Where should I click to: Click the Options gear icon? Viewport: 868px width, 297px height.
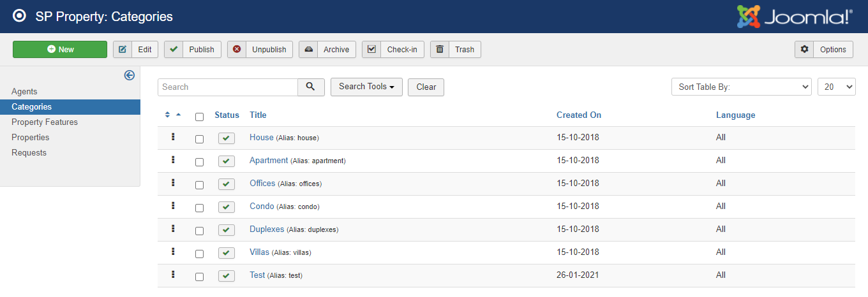click(x=804, y=50)
